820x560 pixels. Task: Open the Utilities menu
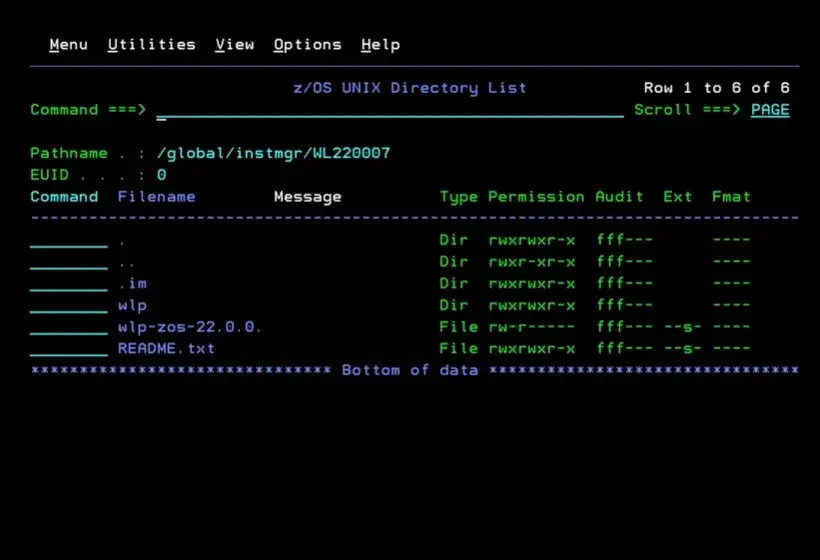152,45
